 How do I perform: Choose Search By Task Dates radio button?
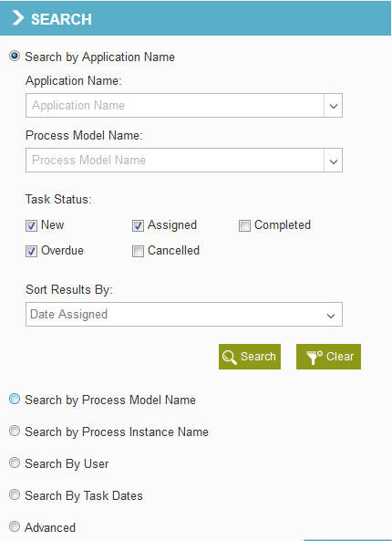pyautogui.click(x=15, y=494)
